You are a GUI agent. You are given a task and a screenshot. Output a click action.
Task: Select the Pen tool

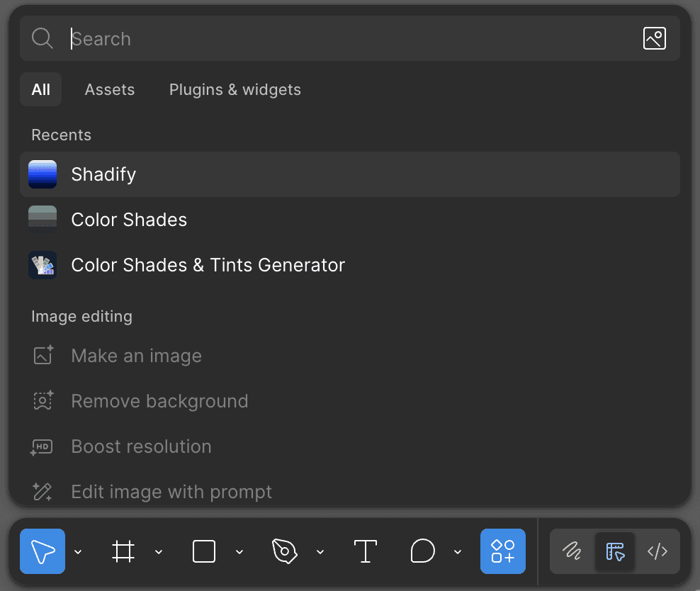pos(285,551)
